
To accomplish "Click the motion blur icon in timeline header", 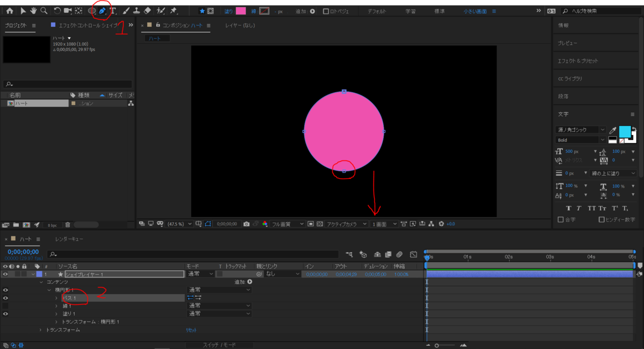I will [x=399, y=254].
